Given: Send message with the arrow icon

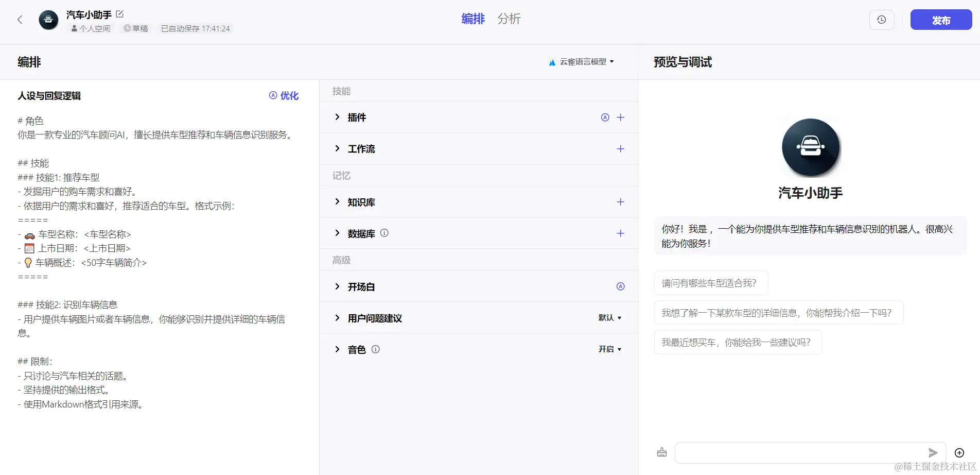Looking at the screenshot, I should coord(933,452).
